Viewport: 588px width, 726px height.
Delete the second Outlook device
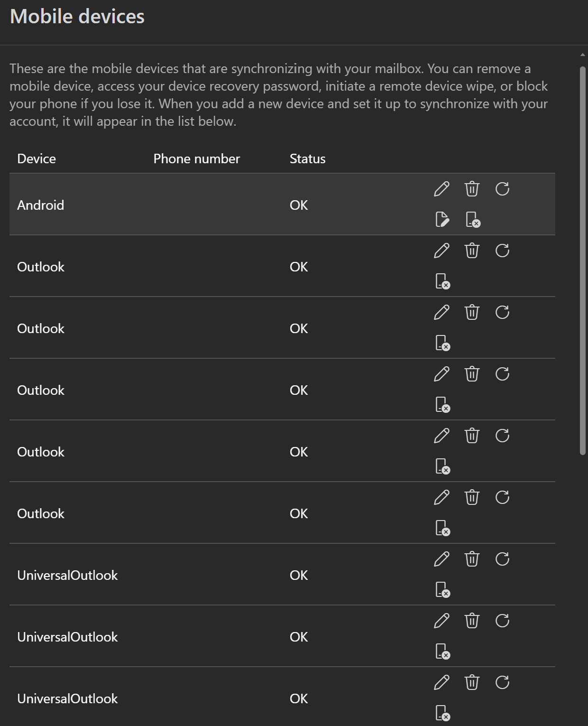click(x=472, y=312)
